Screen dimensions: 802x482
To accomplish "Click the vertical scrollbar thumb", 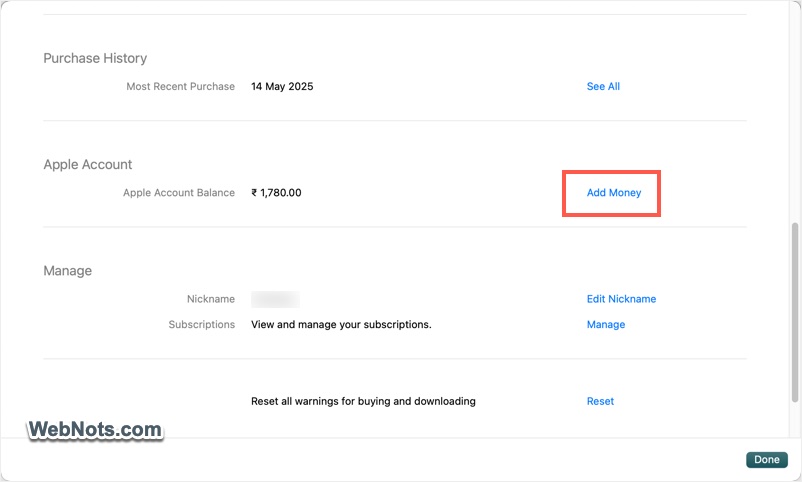I will point(794,312).
